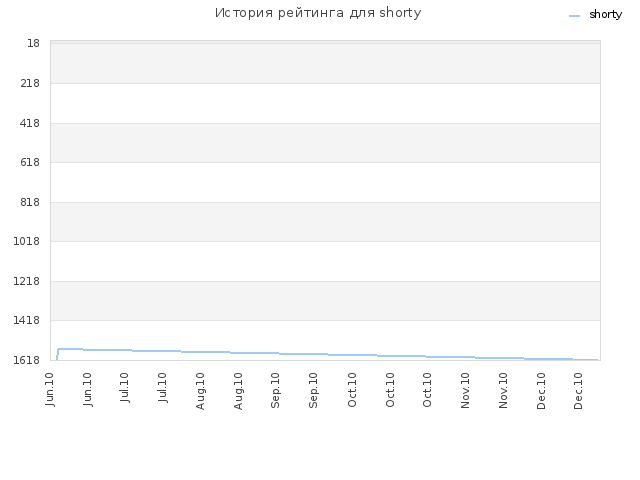Click the 618 y-axis label
The width and height of the screenshot is (640, 480).
[x=30, y=162]
